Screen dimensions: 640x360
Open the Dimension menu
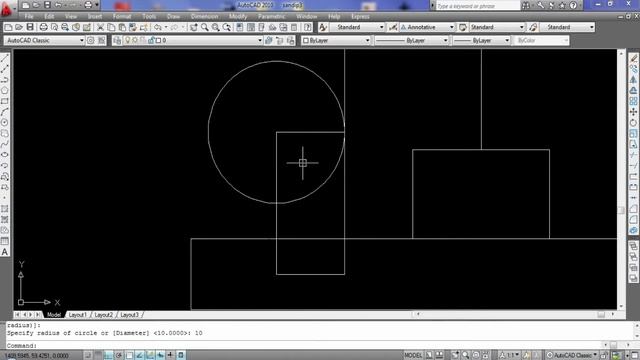click(204, 16)
